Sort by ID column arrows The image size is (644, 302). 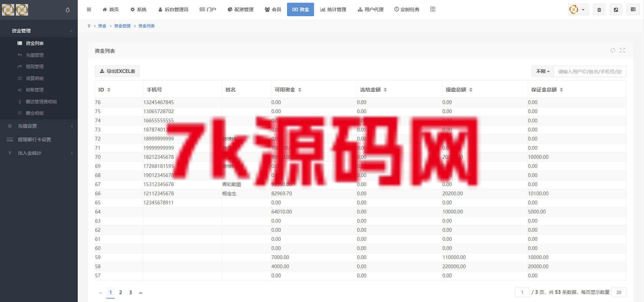pos(109,90)
